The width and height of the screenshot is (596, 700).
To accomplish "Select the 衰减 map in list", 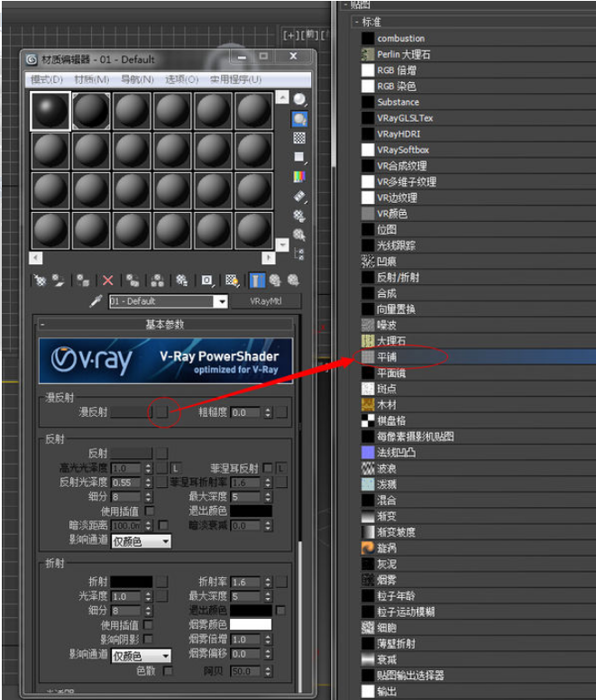I will point(478,659).
